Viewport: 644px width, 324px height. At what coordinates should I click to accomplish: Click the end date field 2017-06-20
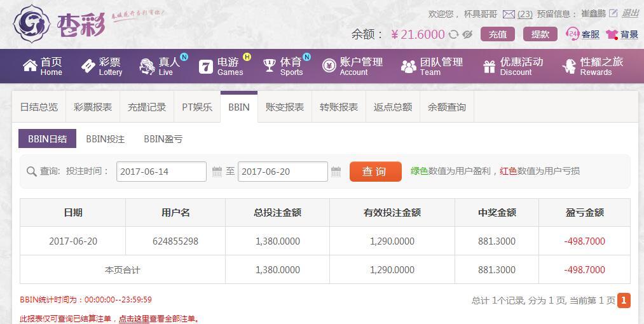tap(282, 172)
